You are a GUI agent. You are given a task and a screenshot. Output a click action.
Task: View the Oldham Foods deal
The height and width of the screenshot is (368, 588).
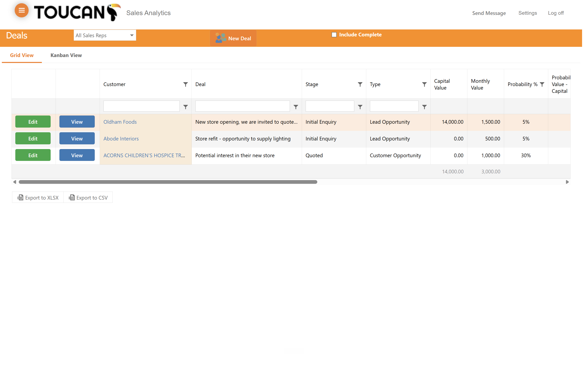click(x=77, y=122)
